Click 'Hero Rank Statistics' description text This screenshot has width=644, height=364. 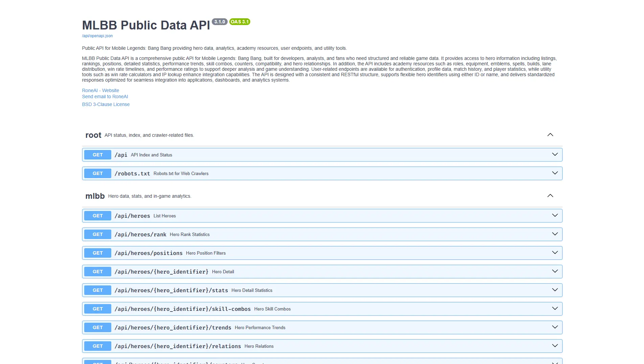(x=190, y=234)
